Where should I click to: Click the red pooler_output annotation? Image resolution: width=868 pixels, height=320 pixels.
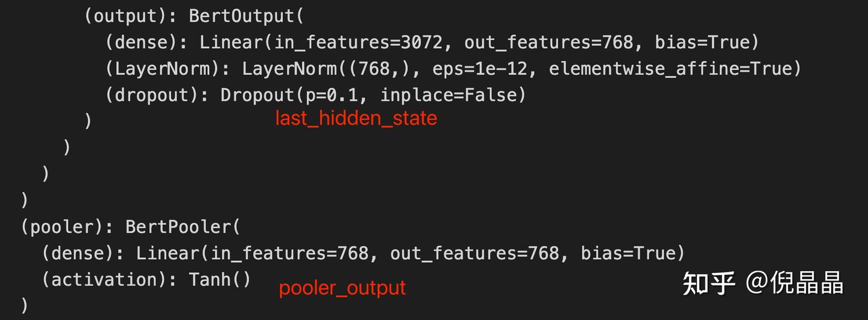(342, 288)
